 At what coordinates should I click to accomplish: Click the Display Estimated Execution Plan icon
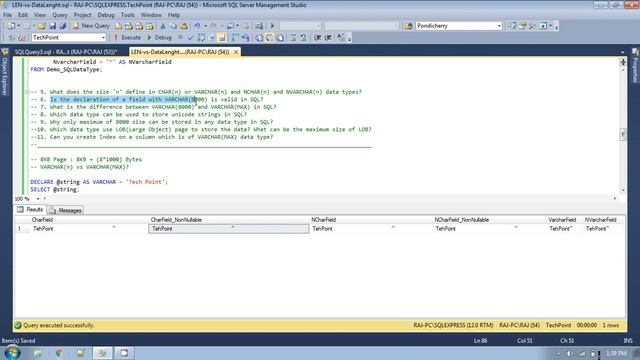coord(201,38)
